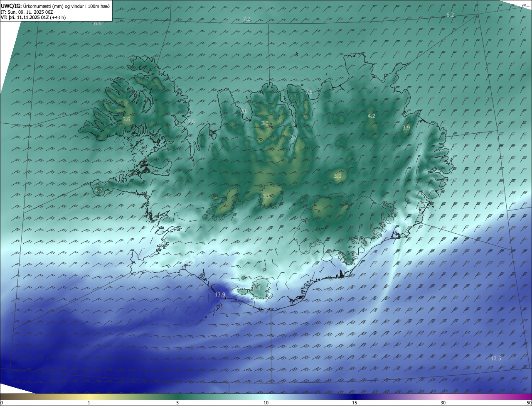Click the 4.2 value beside the 3.9 label
The image size is (532, 406).
(x=372, y=116)
